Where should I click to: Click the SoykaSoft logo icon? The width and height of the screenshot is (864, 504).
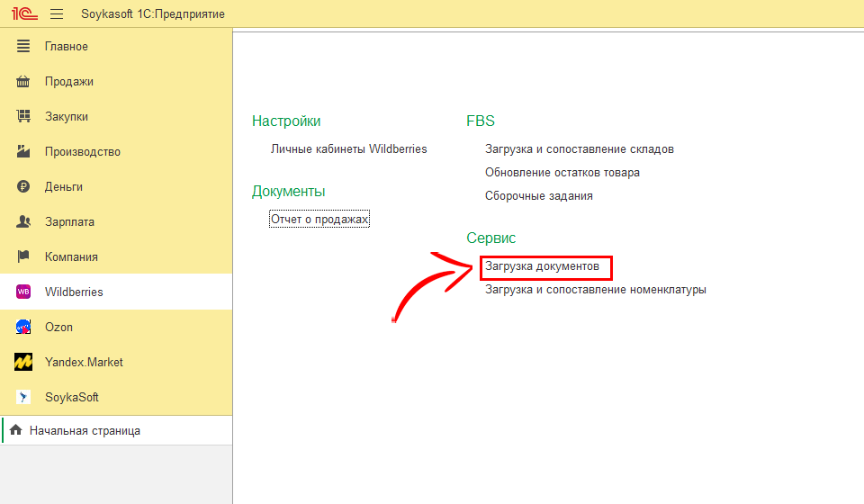(24, 397)
